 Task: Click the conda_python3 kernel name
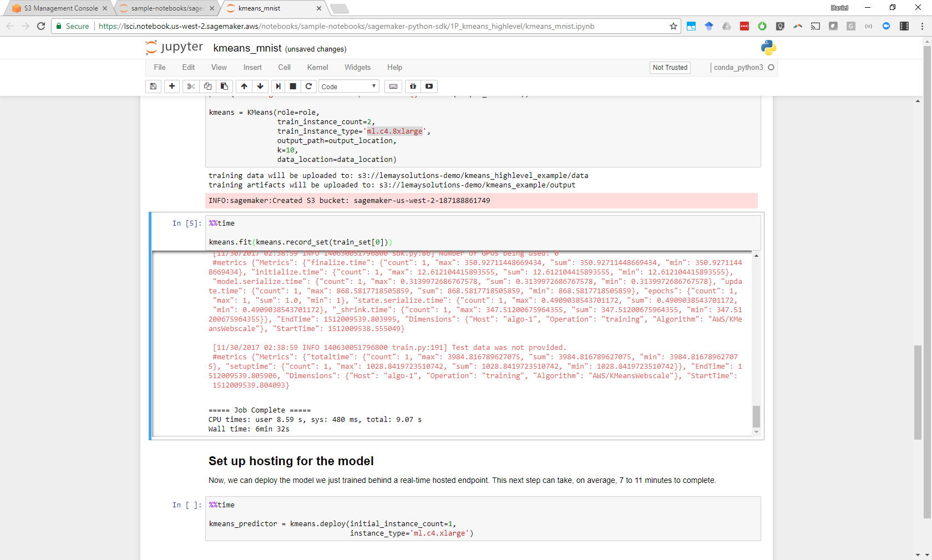click(x=738, y=68)
